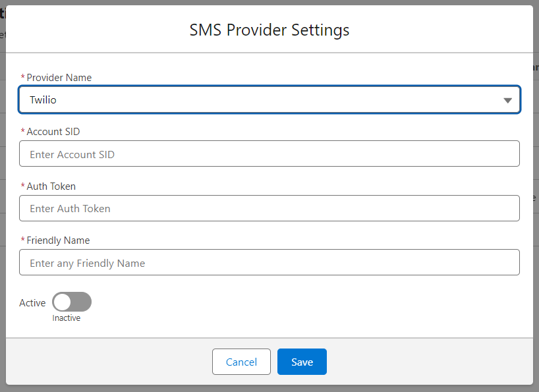Click the Auth Token label
This screenshot has width=539, height=392.
[x=51, y=186]
